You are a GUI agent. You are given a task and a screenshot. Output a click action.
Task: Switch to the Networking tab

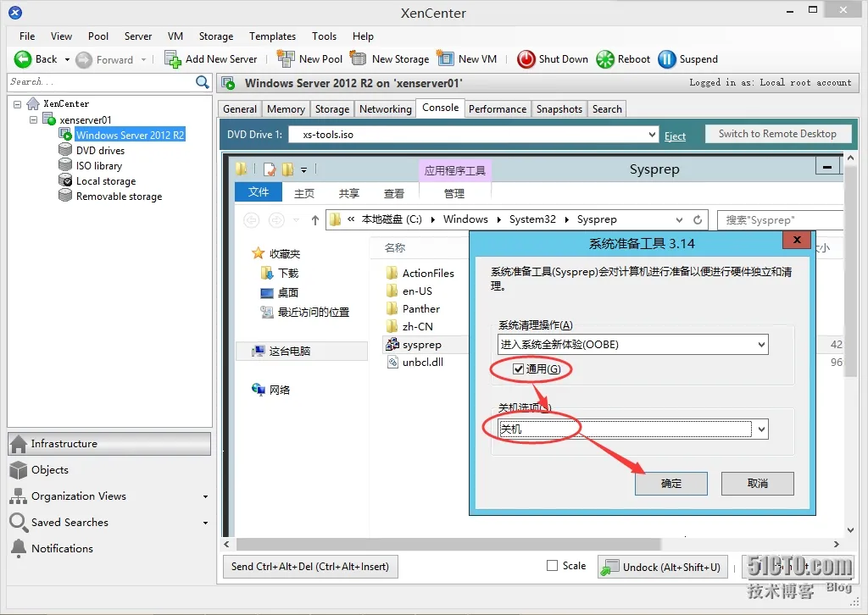(x=386, y=109)
